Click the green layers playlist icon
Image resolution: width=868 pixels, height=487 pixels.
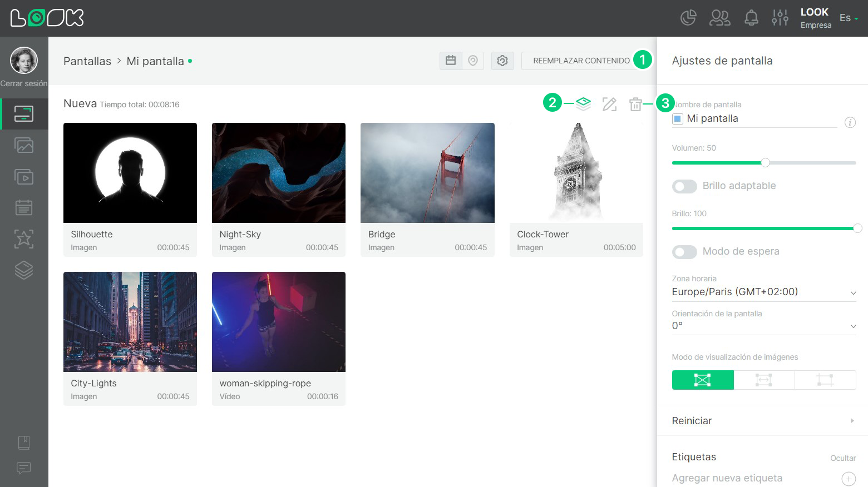click(x=583, y=103)
